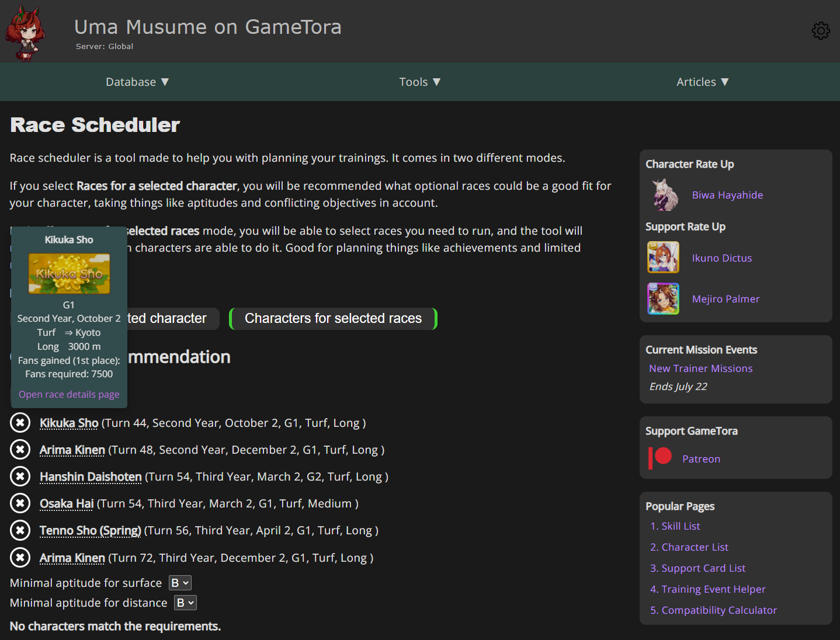Click Race Scheduler page heading

tap(95, 125)
